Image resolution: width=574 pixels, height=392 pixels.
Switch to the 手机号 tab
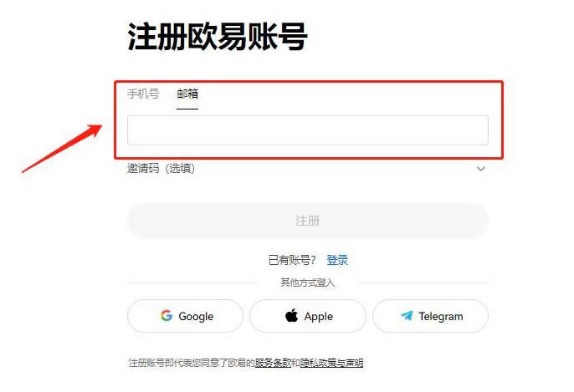coord(143,94)
